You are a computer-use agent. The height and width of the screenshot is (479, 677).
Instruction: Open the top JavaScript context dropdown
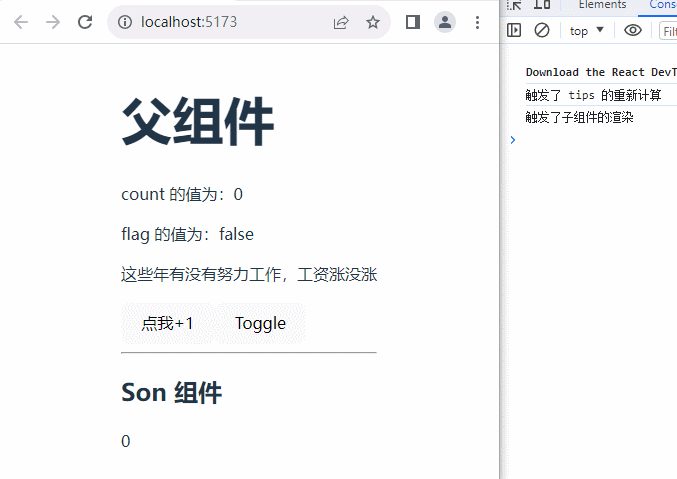coord(586,31)
